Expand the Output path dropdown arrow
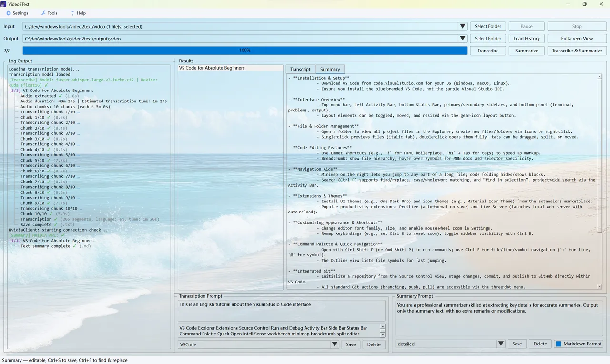The image size is (610, 364). coord(462,39)
